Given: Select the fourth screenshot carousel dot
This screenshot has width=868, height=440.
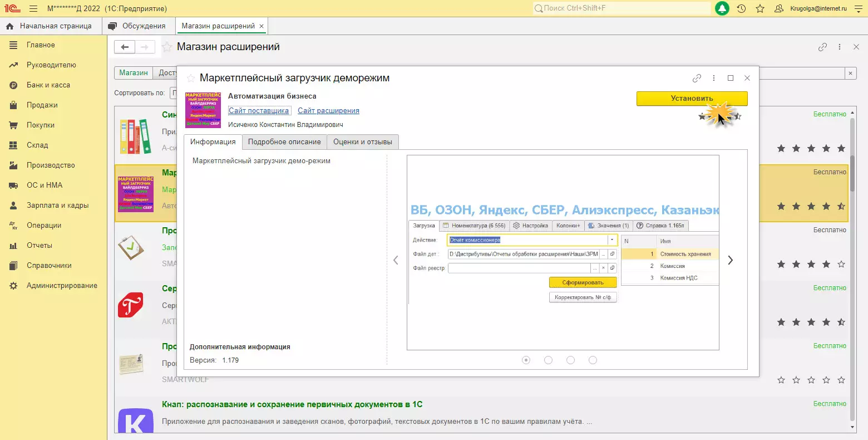Looking at the screenshot, I should [593, 360].
